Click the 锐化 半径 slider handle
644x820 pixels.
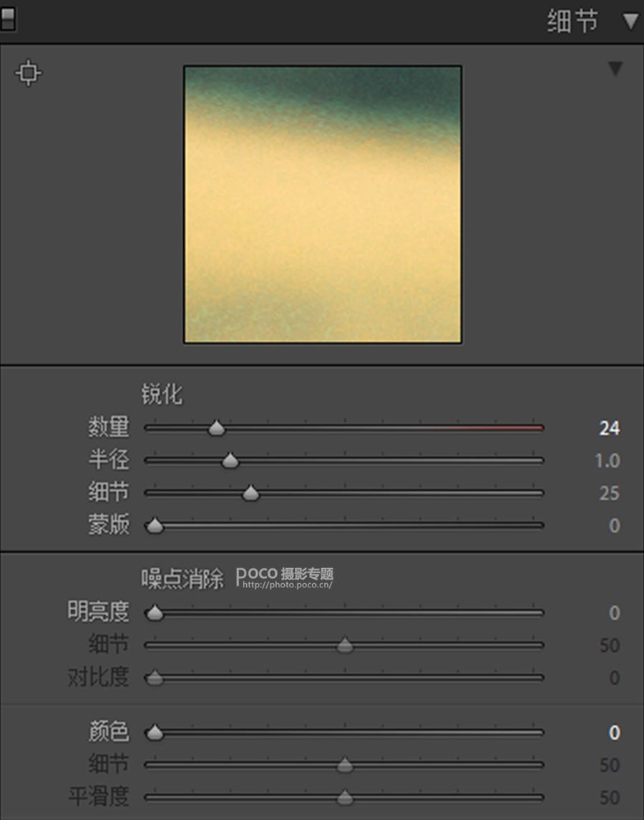(x=230, y=460)
